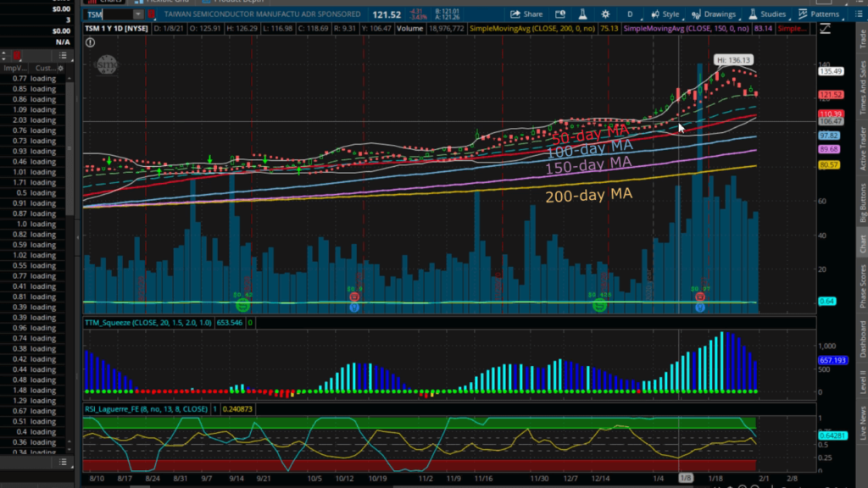This screenshot has height=488, width=868.
Task: Click the 80.57 moving average axis label
Action: [x=829, y=165]
